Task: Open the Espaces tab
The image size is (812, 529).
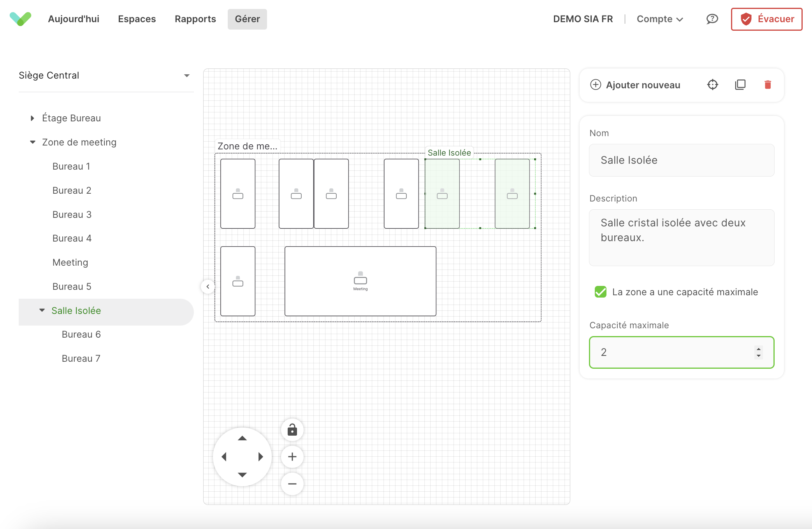Action: (x=137, y=19)
